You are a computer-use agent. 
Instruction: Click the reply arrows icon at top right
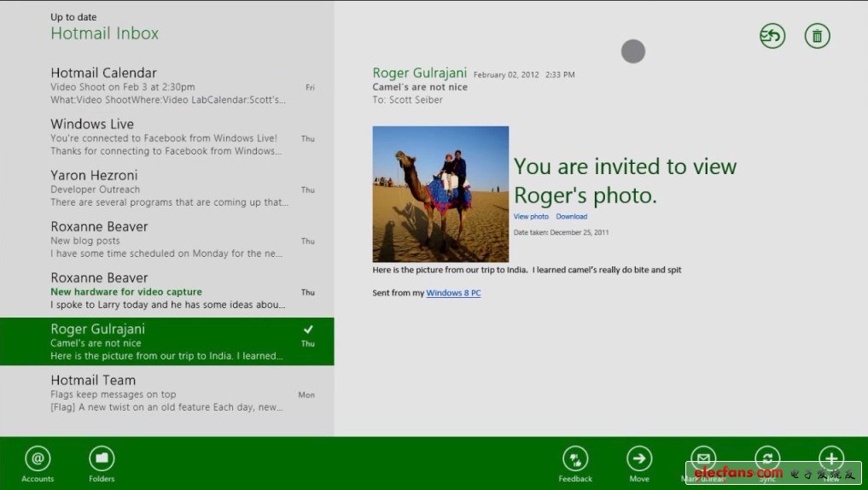click(772, 36)
